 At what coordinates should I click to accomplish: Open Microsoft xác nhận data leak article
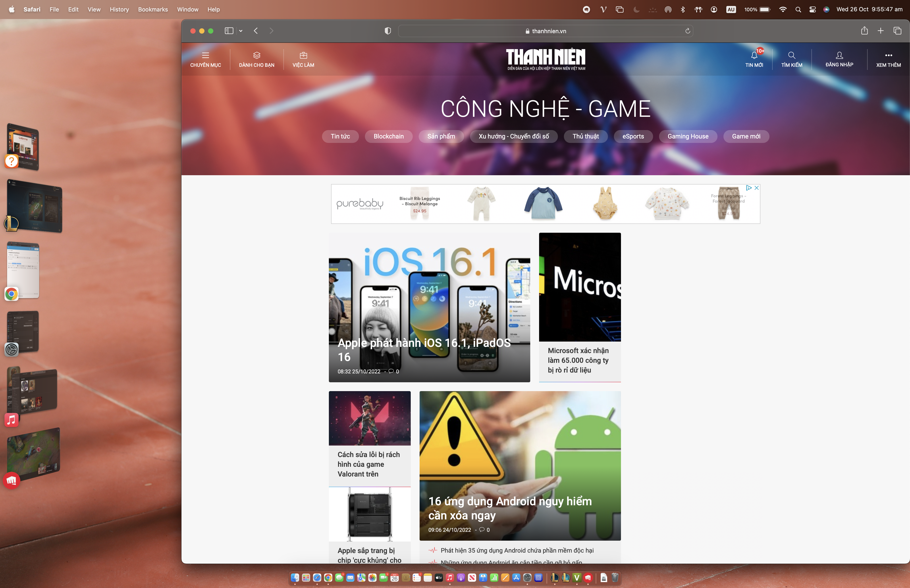pos(578,360)
